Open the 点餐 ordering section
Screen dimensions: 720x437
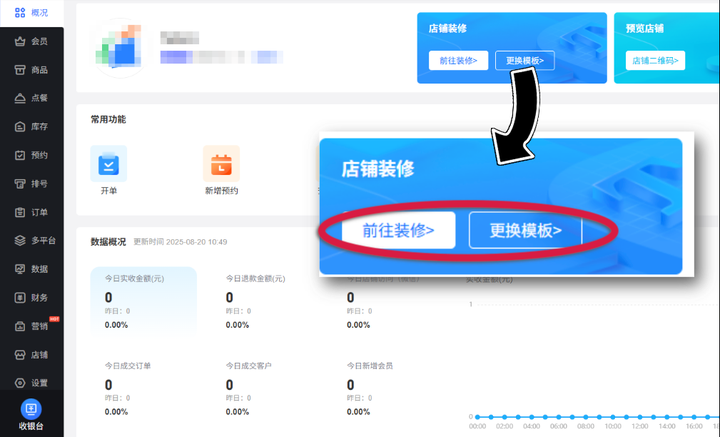(x=31, y=98)
